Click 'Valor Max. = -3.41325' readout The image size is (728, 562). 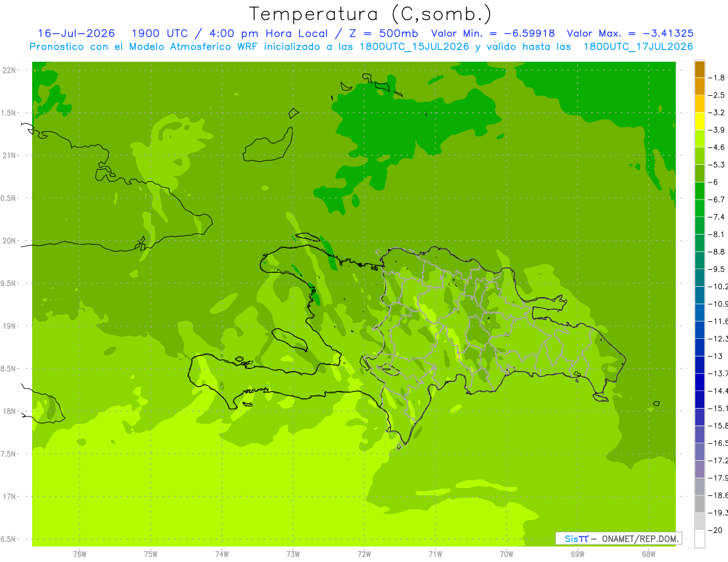click(630, 33)
